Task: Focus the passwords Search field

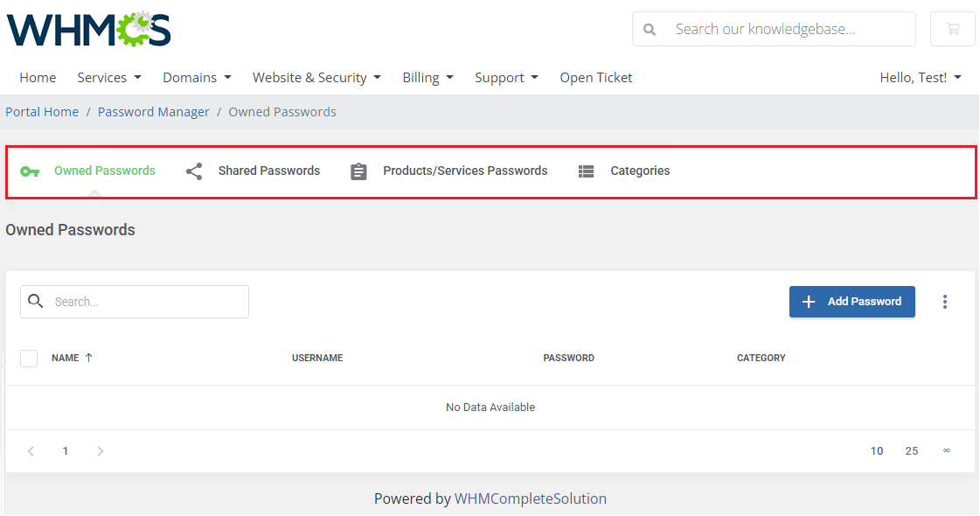Action: pyautogui.click(x=135, y=302)
